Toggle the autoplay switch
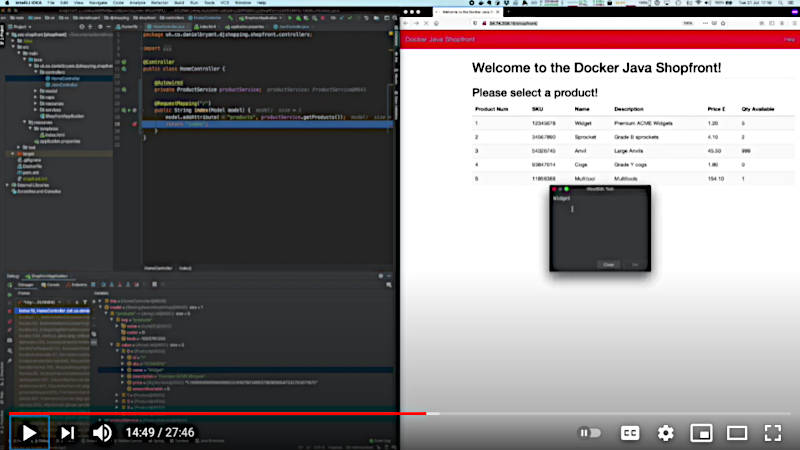The image size is (800, 450). (x=589, y=433)
